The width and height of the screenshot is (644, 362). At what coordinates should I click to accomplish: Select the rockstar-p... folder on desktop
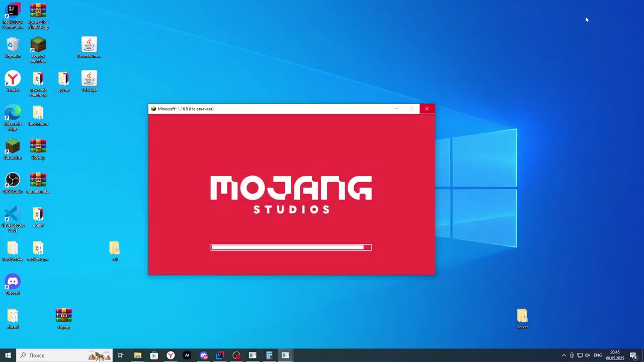tap(38, 251)
